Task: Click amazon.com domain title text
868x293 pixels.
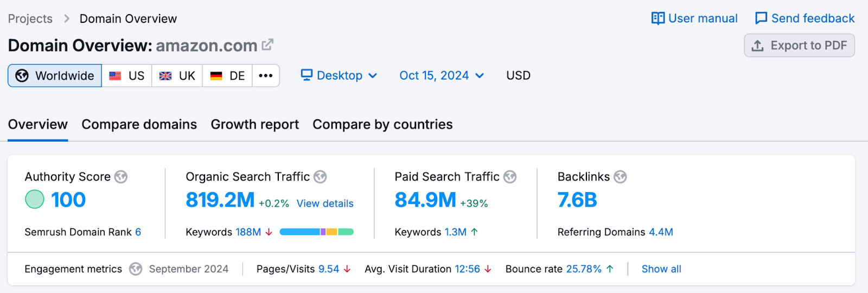Action: [x=207, y=46]
